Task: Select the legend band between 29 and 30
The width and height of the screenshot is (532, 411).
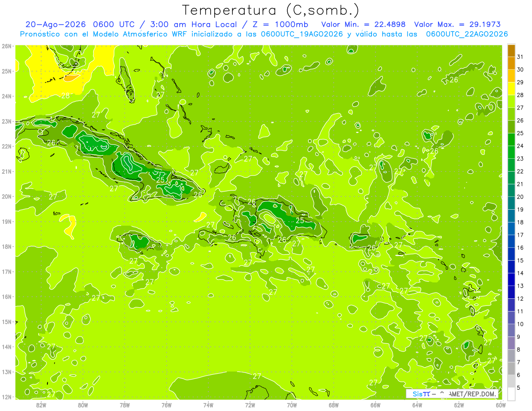Action: [x=511, y=76]
